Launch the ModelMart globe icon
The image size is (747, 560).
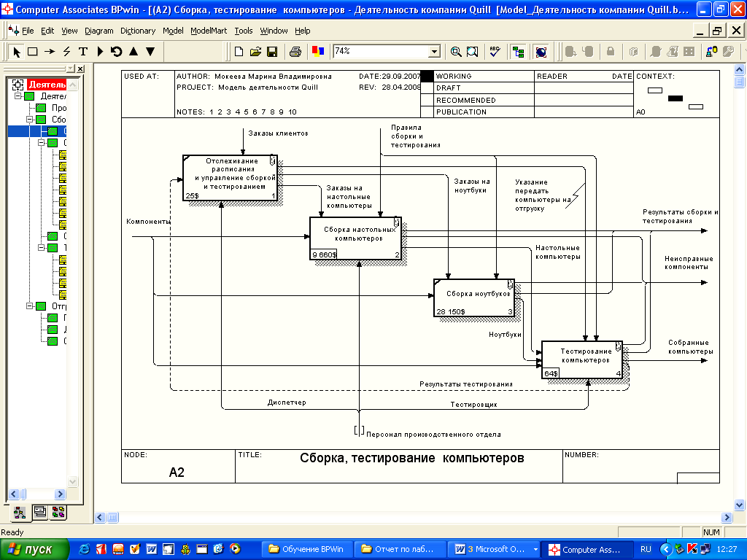(541, 52)
